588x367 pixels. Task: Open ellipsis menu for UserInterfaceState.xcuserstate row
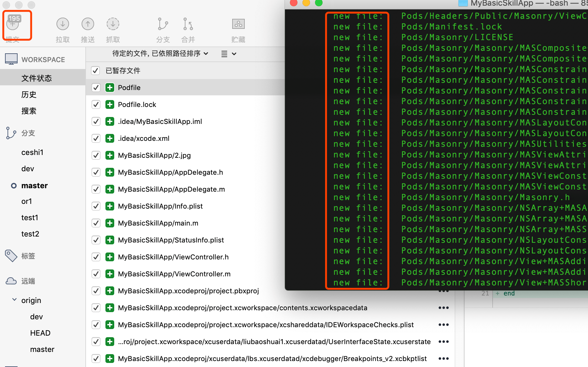click(444, 342)
